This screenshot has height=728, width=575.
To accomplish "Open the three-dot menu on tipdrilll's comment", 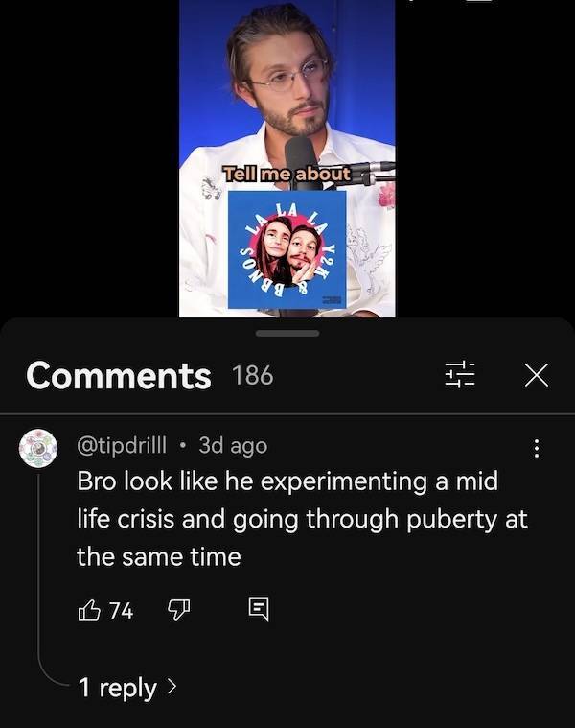I will coord(537,447).
